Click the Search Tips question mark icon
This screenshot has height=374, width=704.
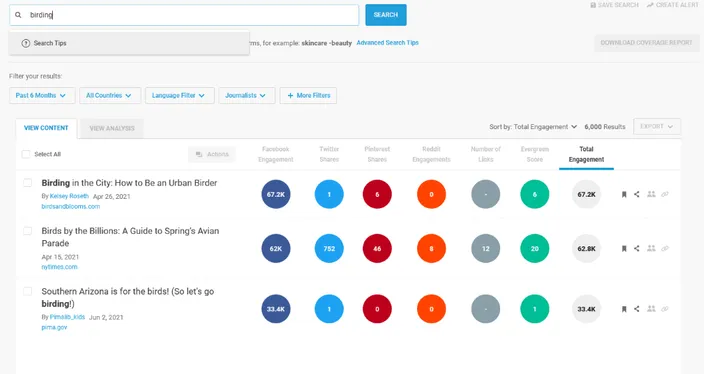26,43
